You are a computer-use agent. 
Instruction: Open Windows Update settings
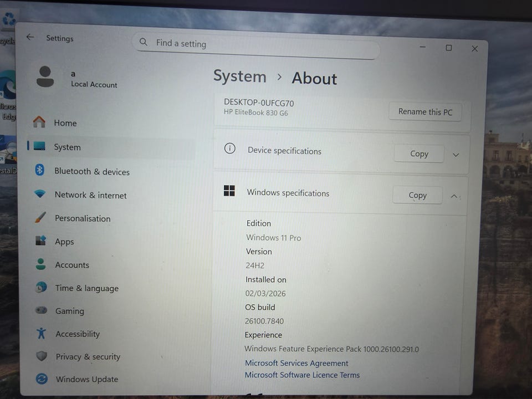(x=112, y=379)
